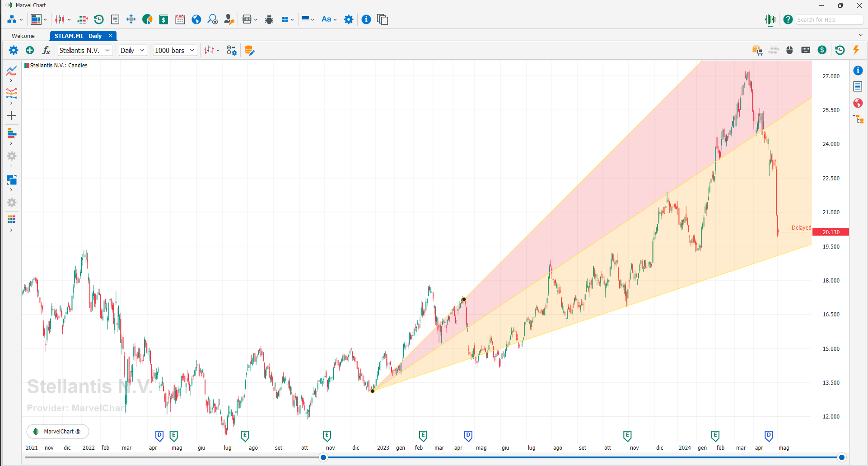Image resolution: width=868 pixels, height=466 pixels.
Task: Click the Marvel Chart bars logo icon
Action: tap(770, 19)
